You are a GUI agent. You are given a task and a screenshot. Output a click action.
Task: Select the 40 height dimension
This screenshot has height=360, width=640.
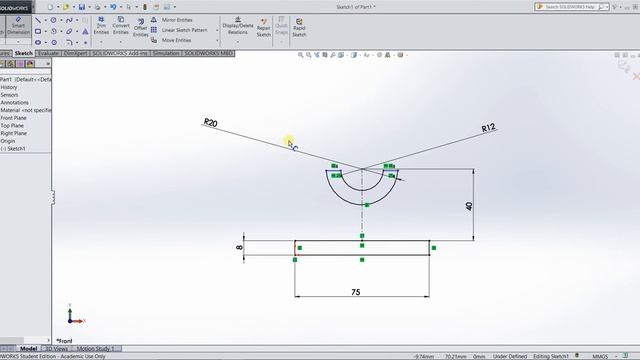coord(469,206)
